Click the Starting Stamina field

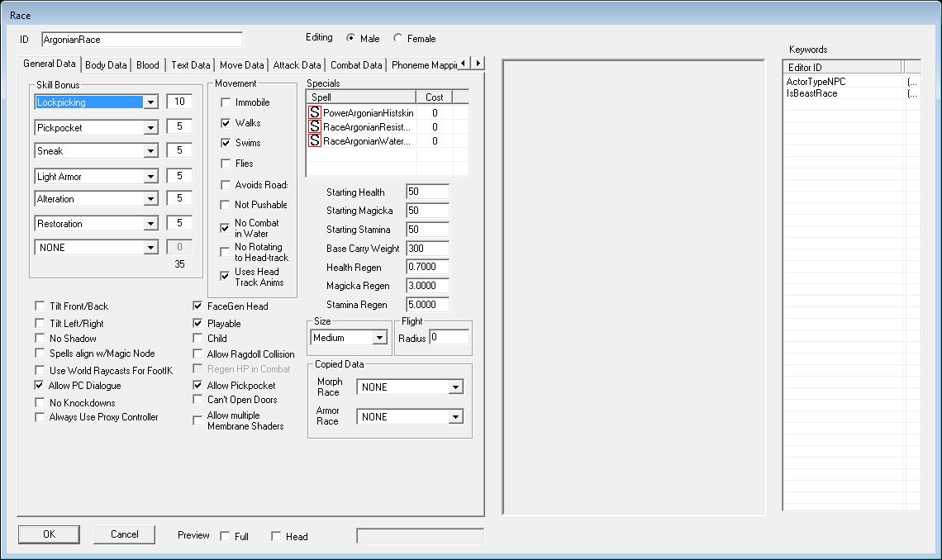click(427, 230)
